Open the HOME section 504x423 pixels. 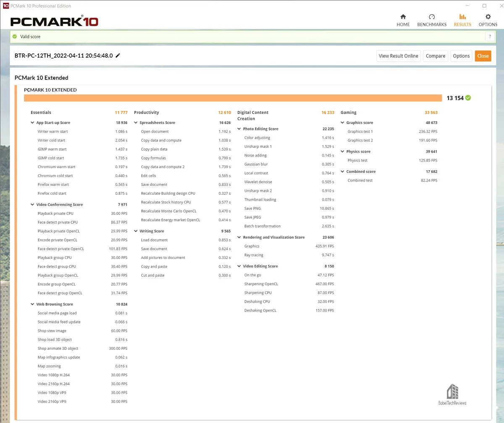403,20
